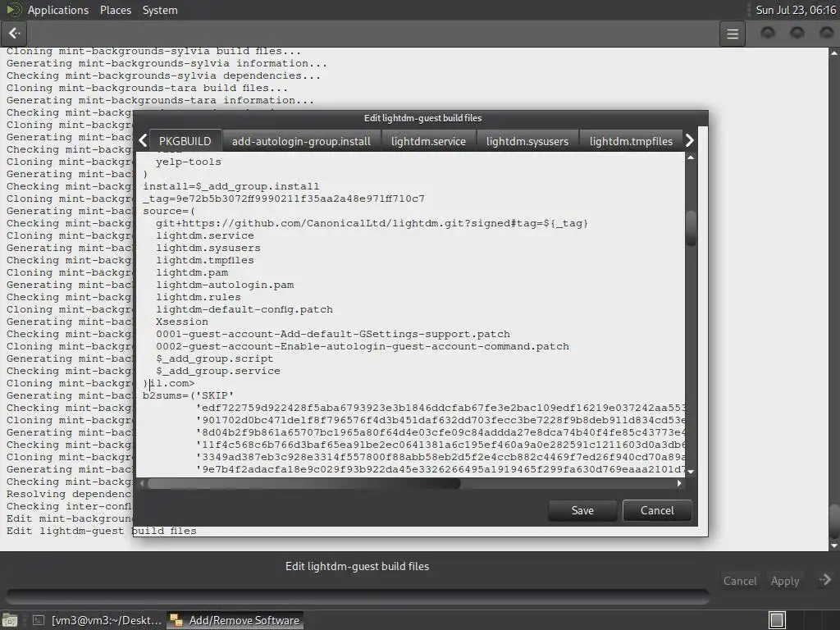Image resolution: width=840 pixels, height=630 pixels.
Task: Click the _tag= hash line
Action: click(x=283, y=199)
